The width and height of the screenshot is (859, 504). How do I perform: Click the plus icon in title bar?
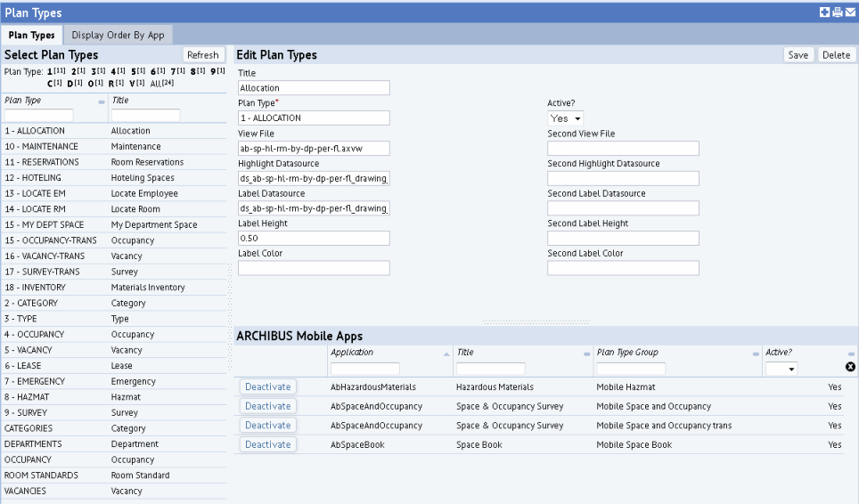click(824, 12)
